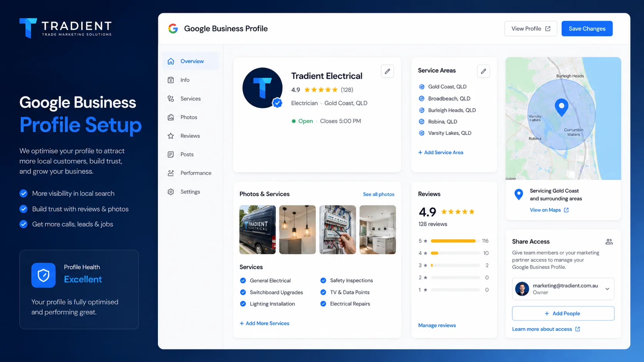Open the Services section
The height and width of the screenshot is (362, 644).
(190, 99)
